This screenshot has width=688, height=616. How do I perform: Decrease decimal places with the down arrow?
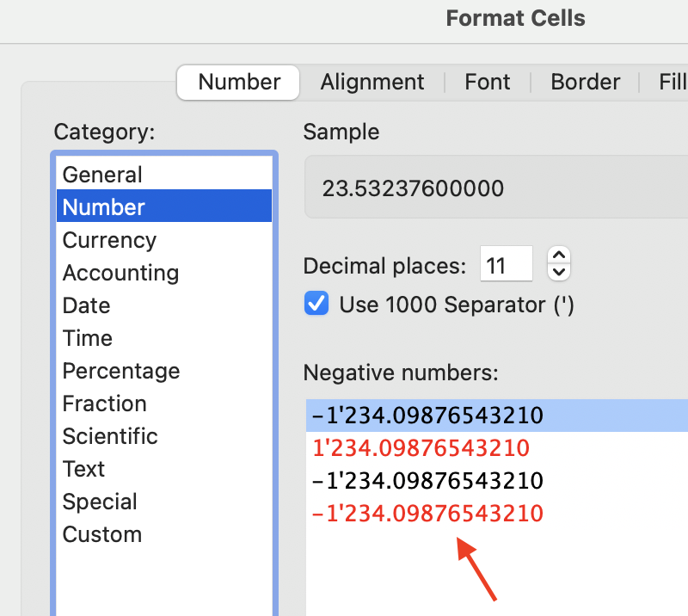point(559,272)
